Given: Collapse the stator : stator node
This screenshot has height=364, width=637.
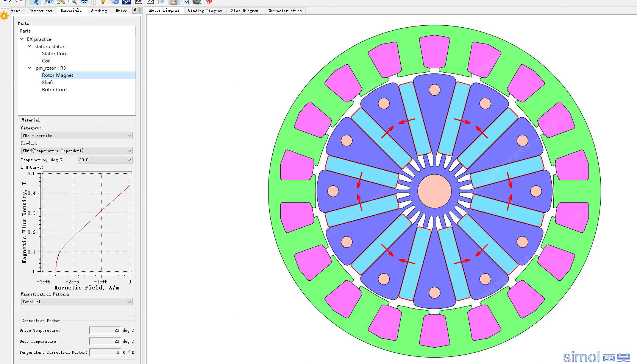Looking at the screenshot, I should click(x=30, y=46).
